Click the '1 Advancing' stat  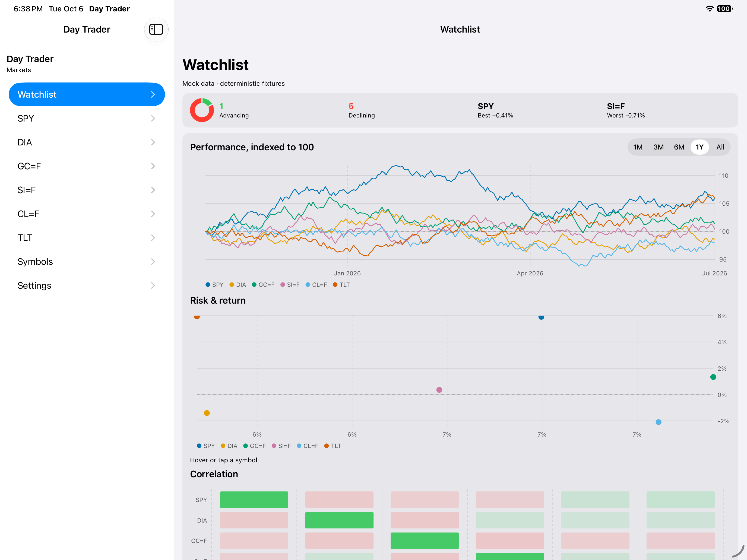pos(234,110)
